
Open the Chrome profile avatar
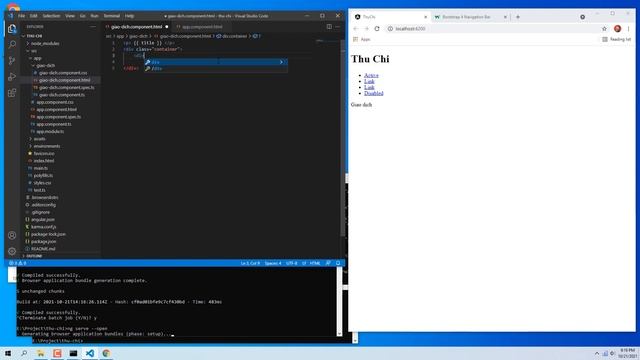pos(617,29)
